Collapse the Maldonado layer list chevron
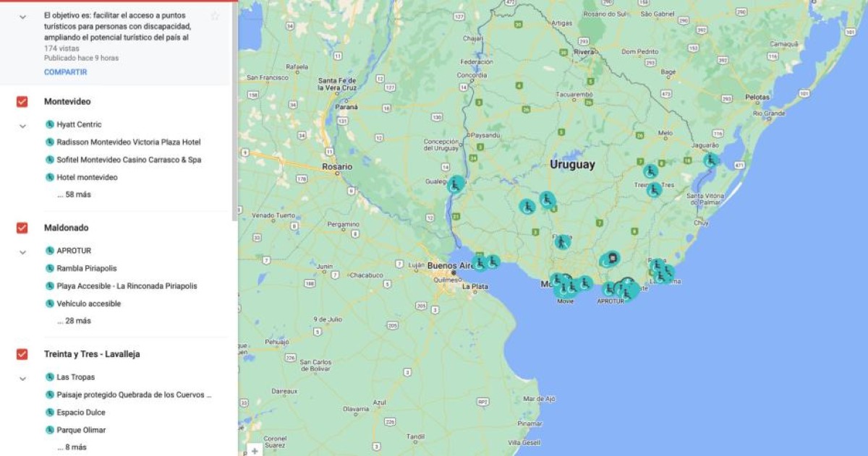 22,251
